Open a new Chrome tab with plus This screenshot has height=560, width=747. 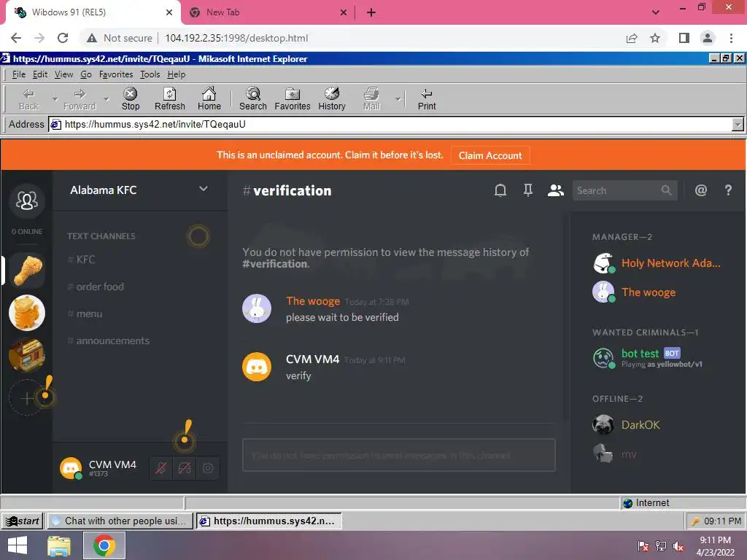click(371, 13)
